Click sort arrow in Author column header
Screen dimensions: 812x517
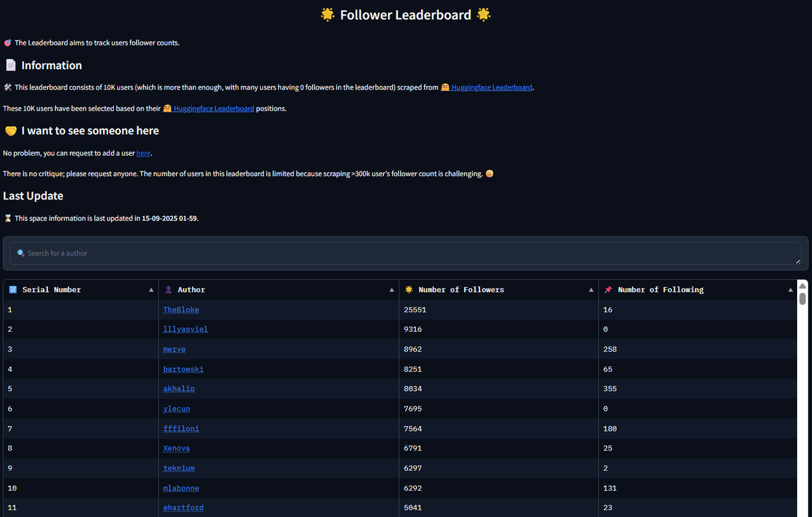pos(391,290)
